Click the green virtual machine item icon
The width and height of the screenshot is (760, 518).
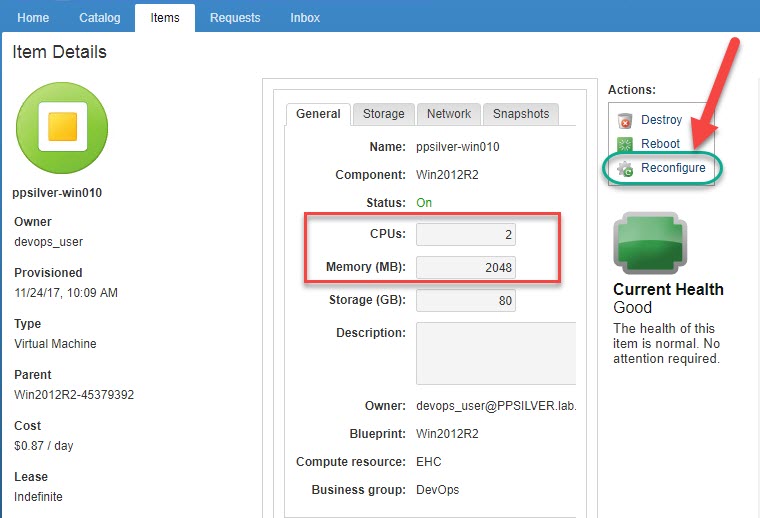tap(62, 129)
